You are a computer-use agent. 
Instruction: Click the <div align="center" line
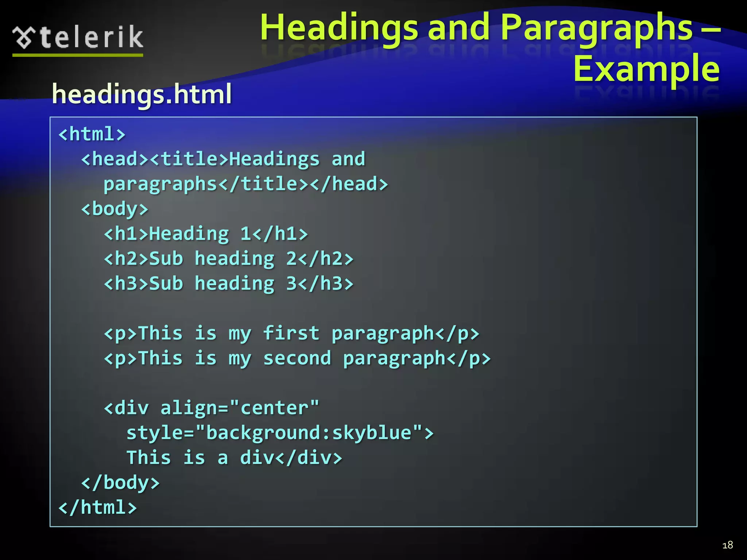tap(212, 408)
